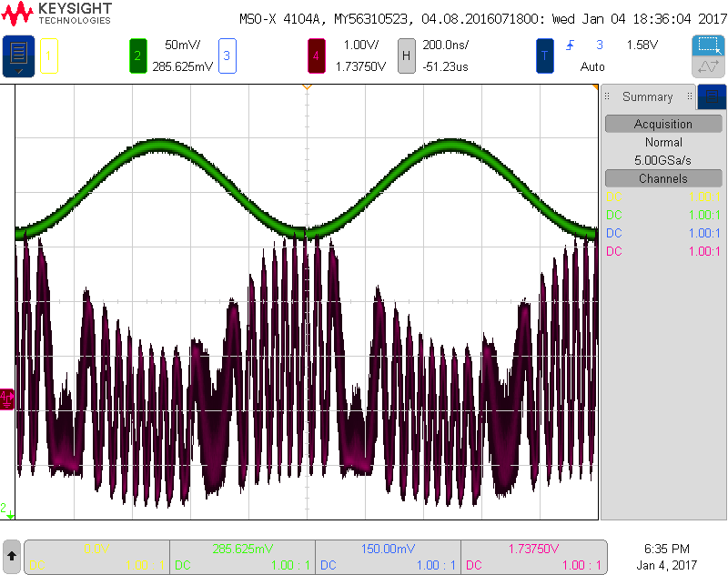The height and width of the screenshot is (575, 728).
Task: Click the 1.73750V offset under channel 4
Action: [x=360, y=66]
